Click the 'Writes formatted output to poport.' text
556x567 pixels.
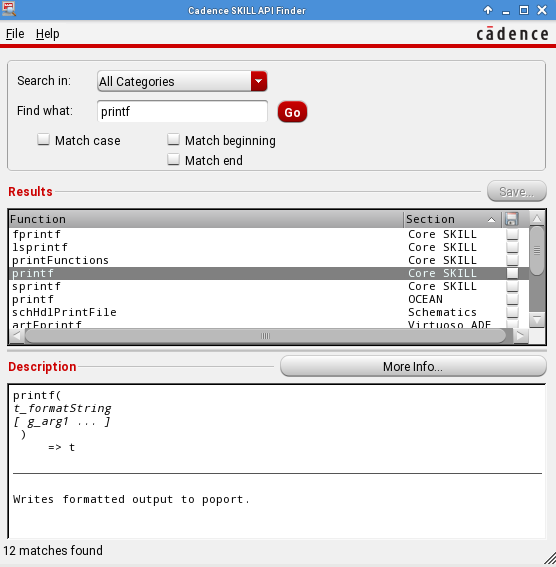pos(131,499)
